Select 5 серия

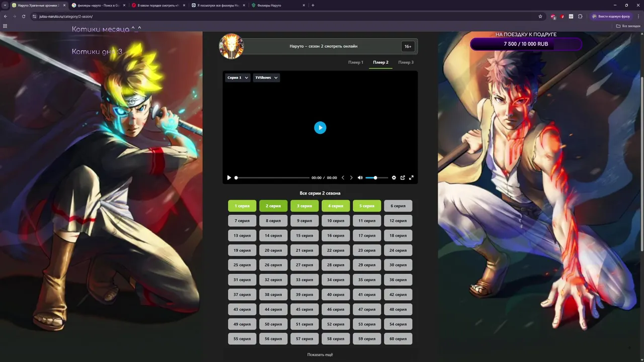(367, 206)
